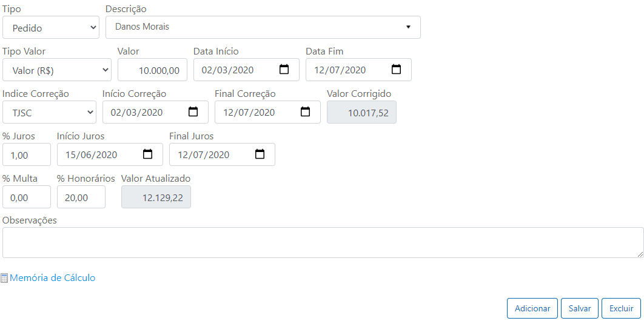Open the Descrição dropdown showing Danos Morais
The width and height of the screenshot is (644, 321).
263,27
